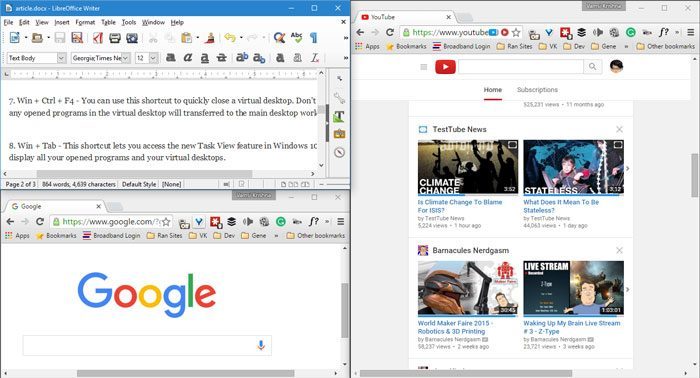Image resolution: width=700 pixels, height=378 pixels.
Task: Click the YouTube logo
Action: [445, 67]
